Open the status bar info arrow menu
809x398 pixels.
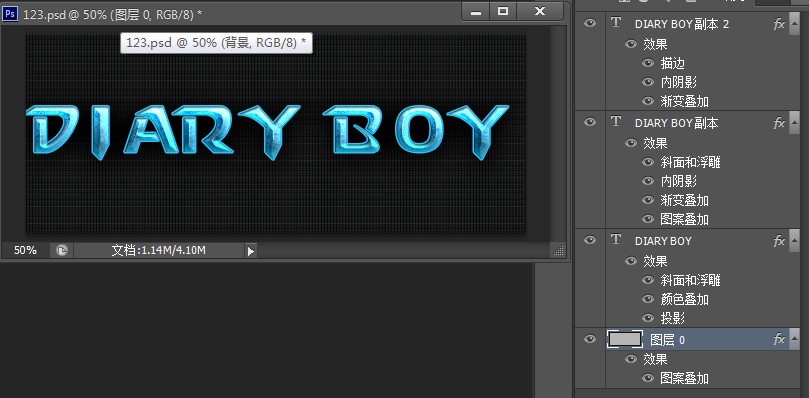(x=251, y=251)
